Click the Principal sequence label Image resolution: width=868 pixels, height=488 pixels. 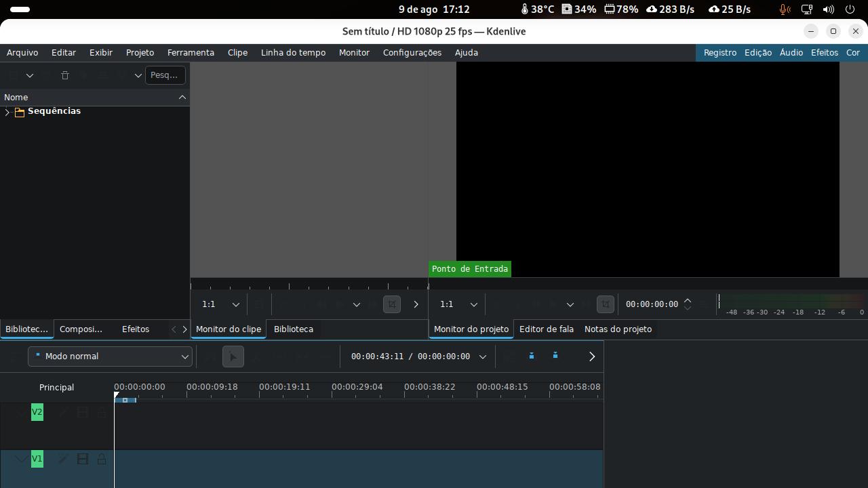pos(56,388)
